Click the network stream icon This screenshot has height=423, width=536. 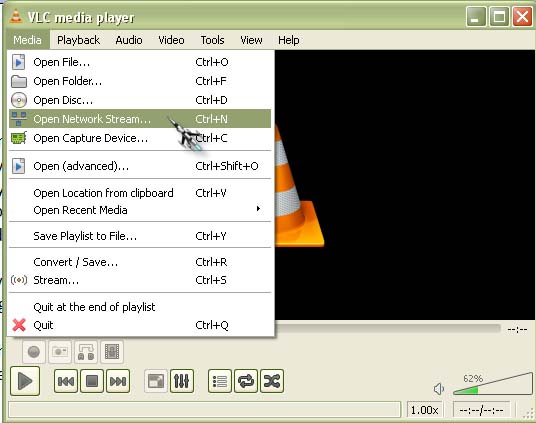click(19, 119)
